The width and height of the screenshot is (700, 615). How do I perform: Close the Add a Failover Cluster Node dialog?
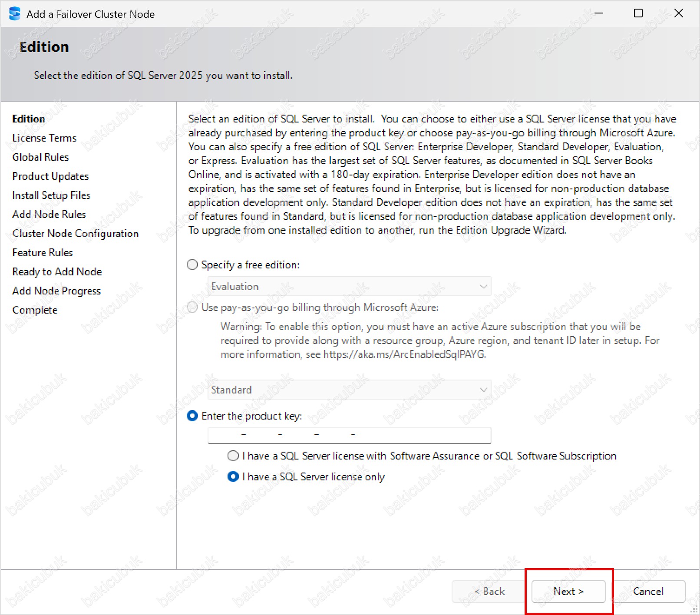click(678, 13)
